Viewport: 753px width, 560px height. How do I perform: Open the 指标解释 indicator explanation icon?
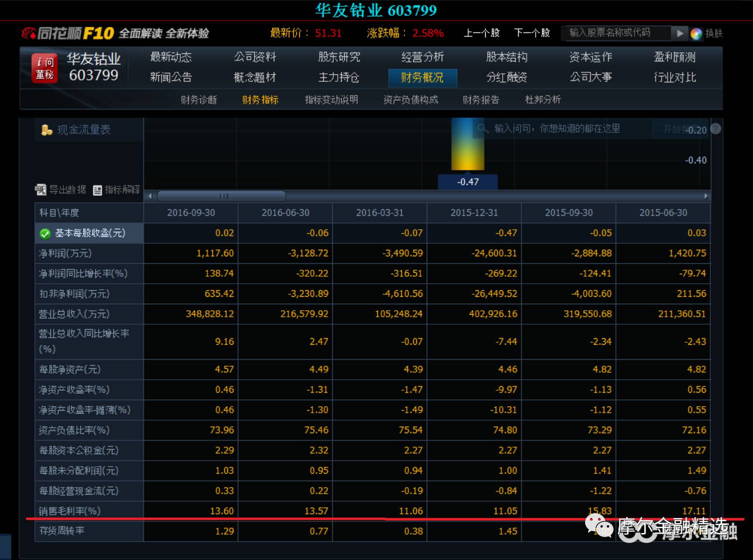[x=97, y=190]
